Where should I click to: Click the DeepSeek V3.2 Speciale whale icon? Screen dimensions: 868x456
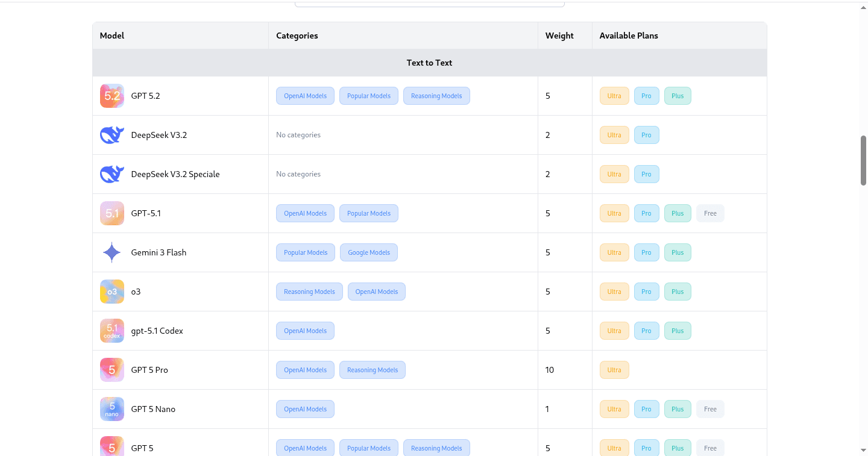(112, 174)
